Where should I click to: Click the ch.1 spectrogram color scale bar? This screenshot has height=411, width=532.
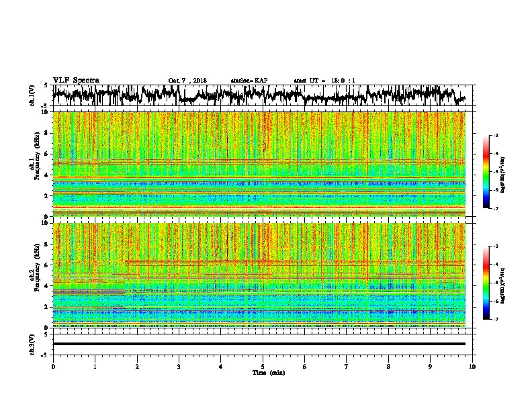point(486,172)
